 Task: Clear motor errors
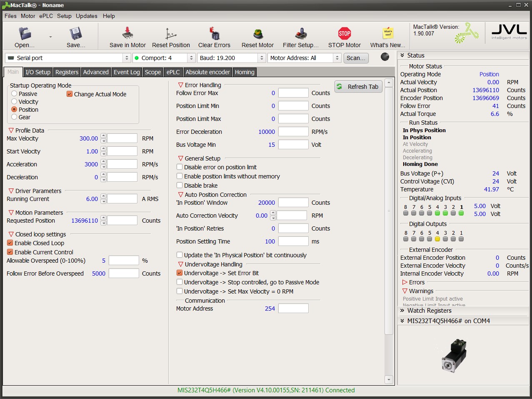pyautogui.click(x=214, y=37)
